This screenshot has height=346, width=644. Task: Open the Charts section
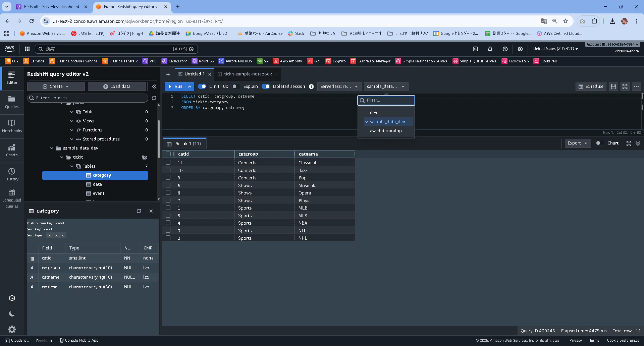pyautogui.click(x=12, y=150)
